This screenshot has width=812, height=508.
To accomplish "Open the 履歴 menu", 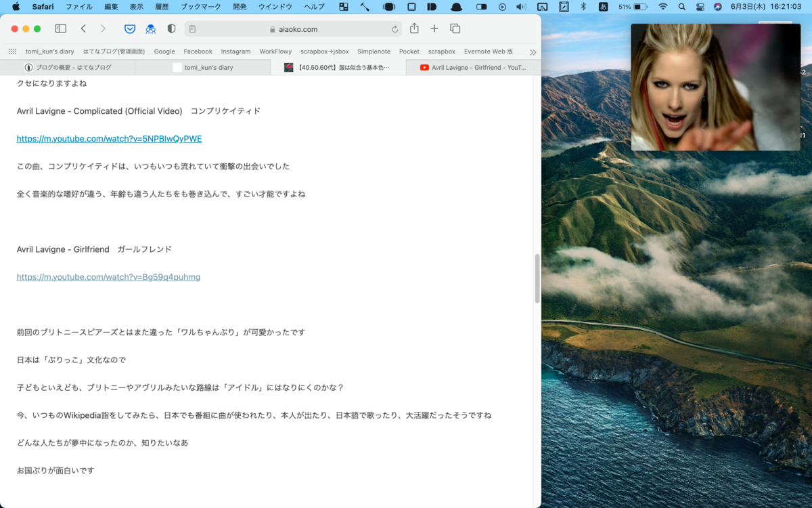I will pyautogui.click(x=162, y=7).
